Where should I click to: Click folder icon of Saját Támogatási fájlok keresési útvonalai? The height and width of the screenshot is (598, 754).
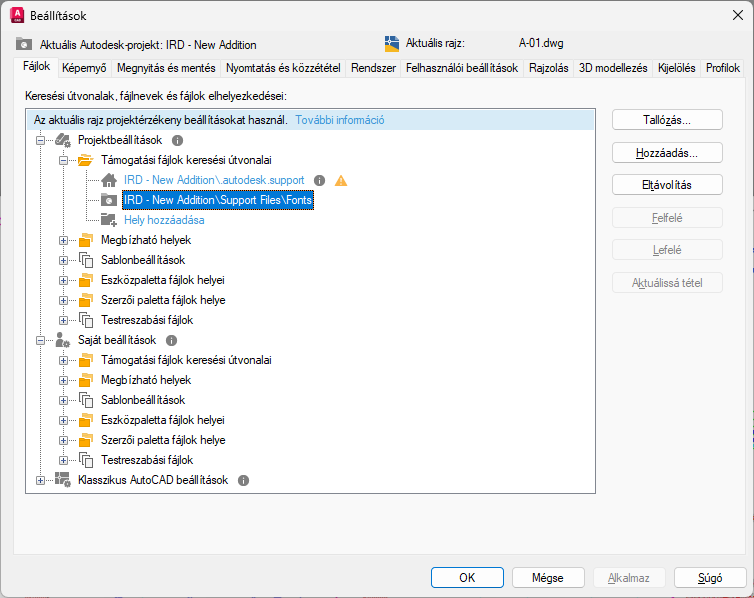86,360
